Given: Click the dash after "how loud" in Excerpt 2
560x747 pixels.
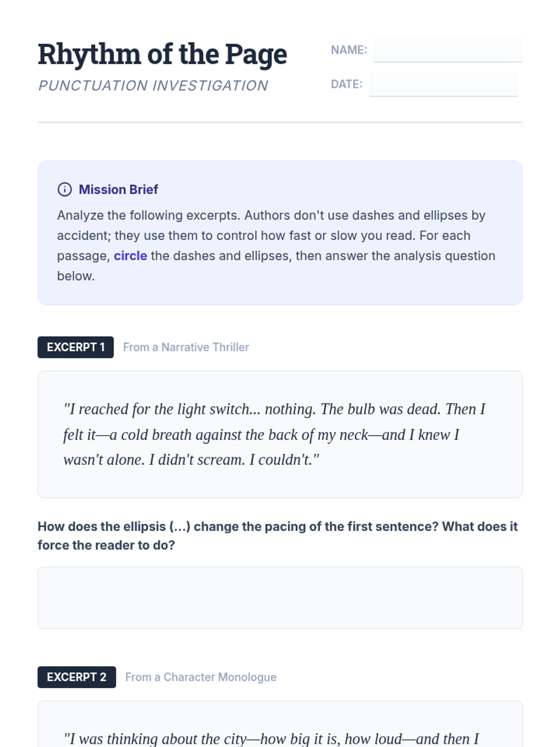Looking at the screenshot, I should [x=409, y=739].
